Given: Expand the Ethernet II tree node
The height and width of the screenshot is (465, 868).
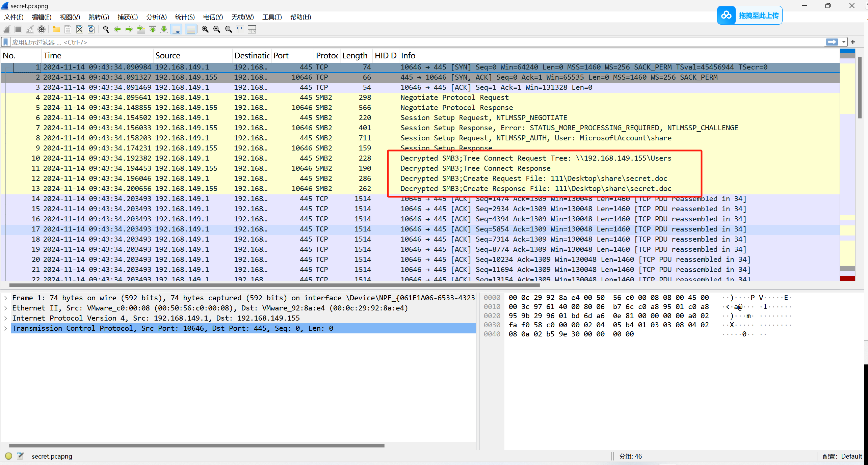Looking at the screenshot, I should [6, 308].
